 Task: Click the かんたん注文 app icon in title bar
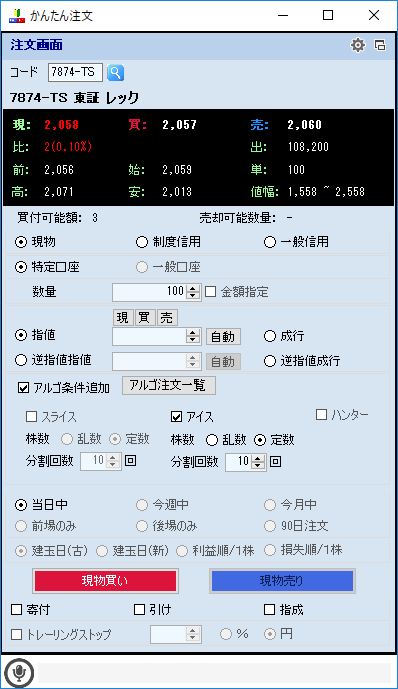pyautogui.click(x=17, y=16)
